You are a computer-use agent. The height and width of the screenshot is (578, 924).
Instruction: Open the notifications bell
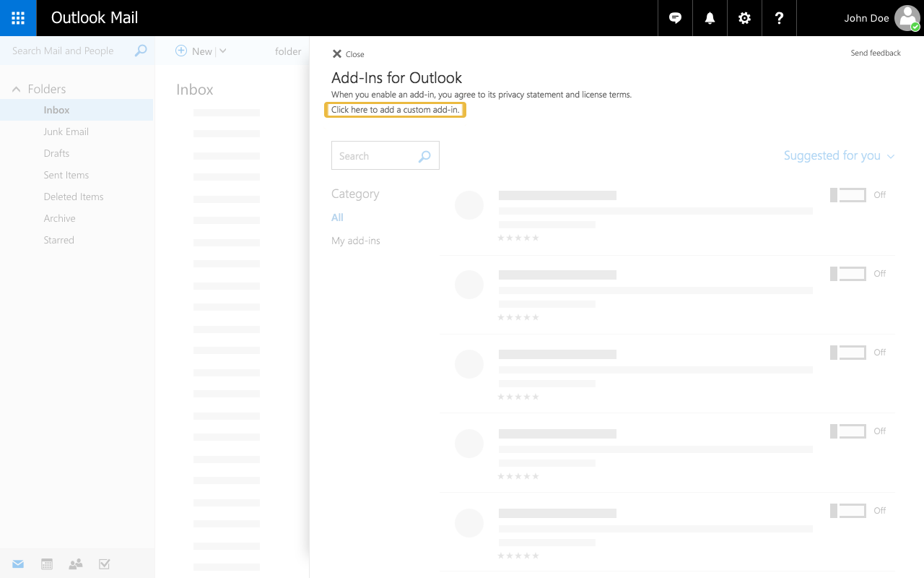[710, 18]
